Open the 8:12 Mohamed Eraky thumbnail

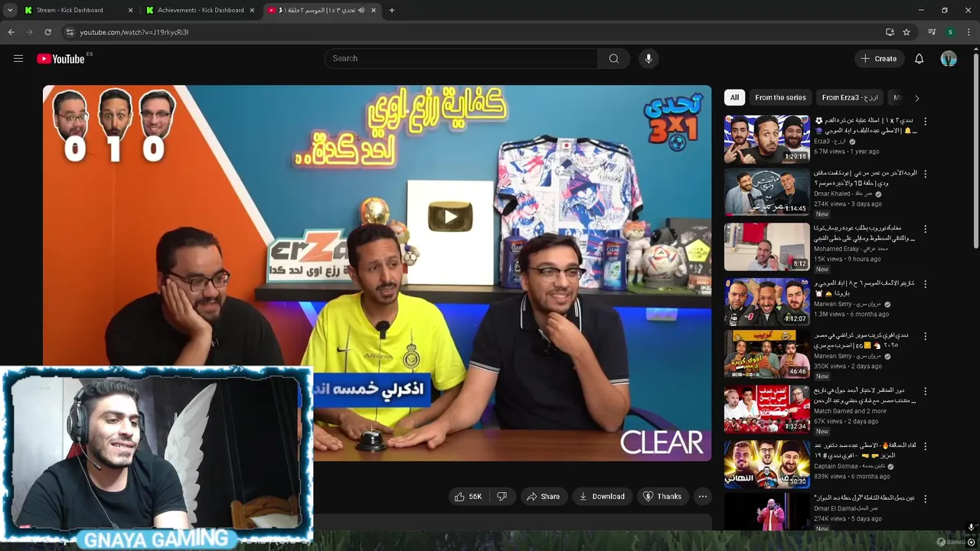click(x=766, y=247)
